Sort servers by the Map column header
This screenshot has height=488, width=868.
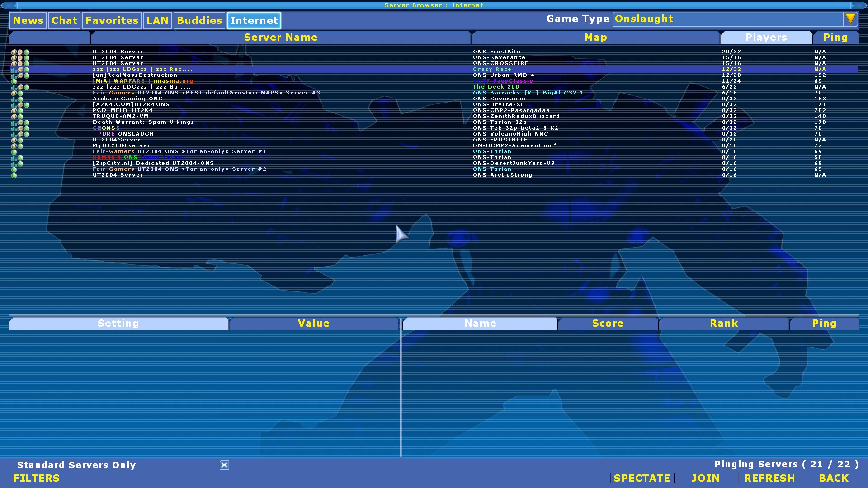[x=595, y=38]
